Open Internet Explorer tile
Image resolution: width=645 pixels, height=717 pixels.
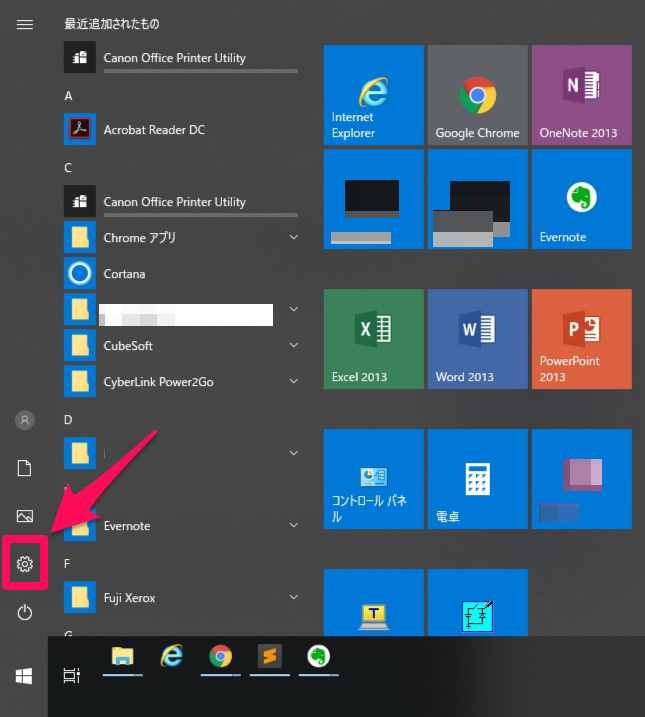373,95
